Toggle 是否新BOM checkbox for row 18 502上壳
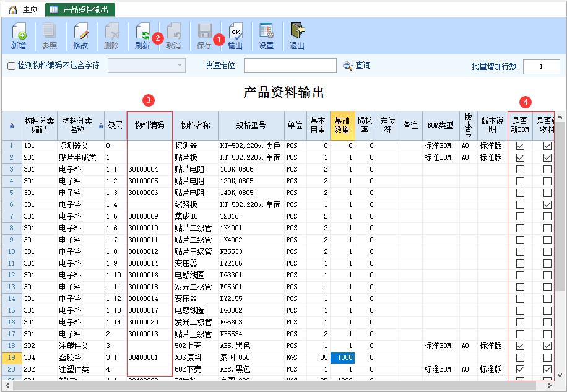The height and width of the screenshot is (392, 567). tap(520, 346)
